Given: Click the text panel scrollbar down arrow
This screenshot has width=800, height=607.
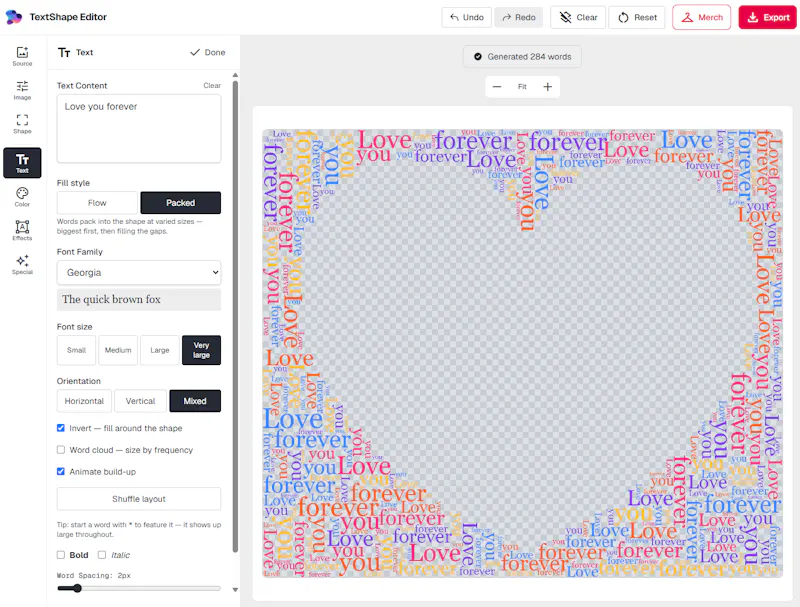Looking at the screenshot, I should (x=235, y=590).
